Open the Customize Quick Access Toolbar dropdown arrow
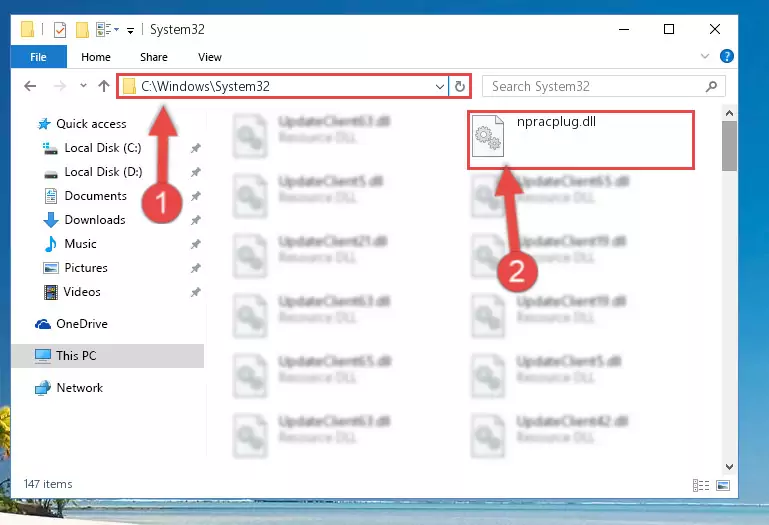This screenshot has height=525, width=769. coord(130,30)
